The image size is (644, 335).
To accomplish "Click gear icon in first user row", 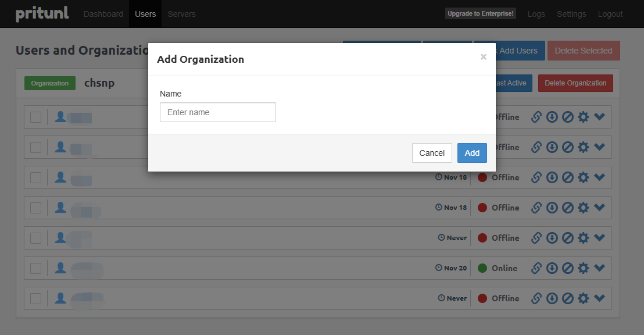I will tap(584, 117).
